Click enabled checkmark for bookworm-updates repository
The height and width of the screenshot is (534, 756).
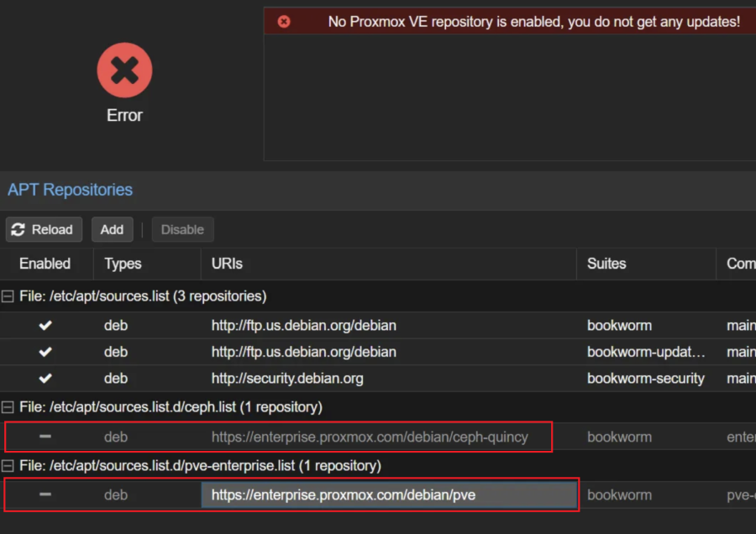[45, 352]
